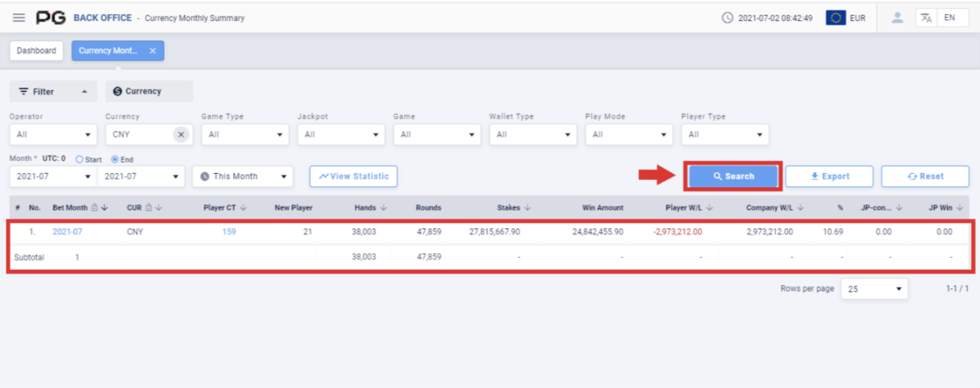Viewport: 980px width, 388px height.
Task: Switch to the Dashboard tab
Action: tap(36, 51)
